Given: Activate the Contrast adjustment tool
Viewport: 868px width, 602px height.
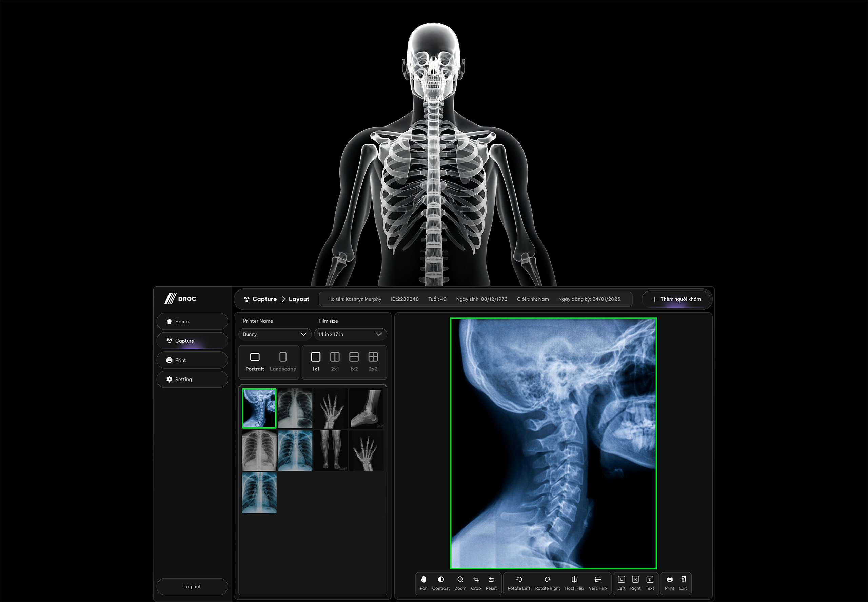Looking at the screenshot, I should pos(441,582).
